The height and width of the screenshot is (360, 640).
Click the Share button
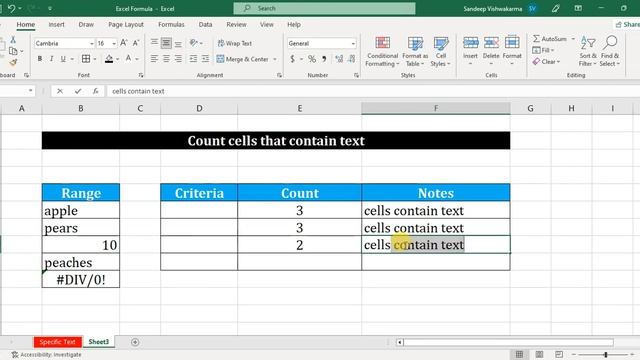pyautogui.click(x=627, y=24)
